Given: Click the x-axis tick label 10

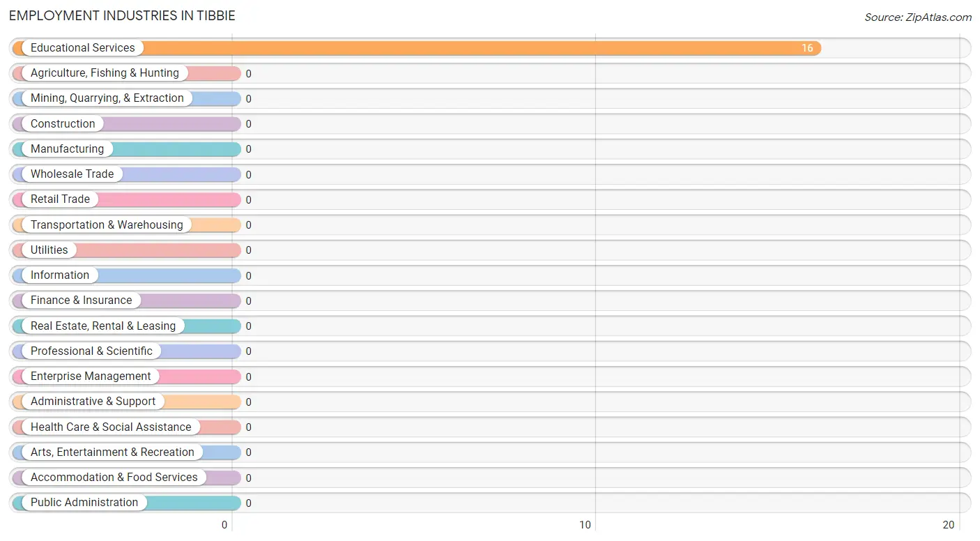Looking at the screenshot, I should 585,525.
